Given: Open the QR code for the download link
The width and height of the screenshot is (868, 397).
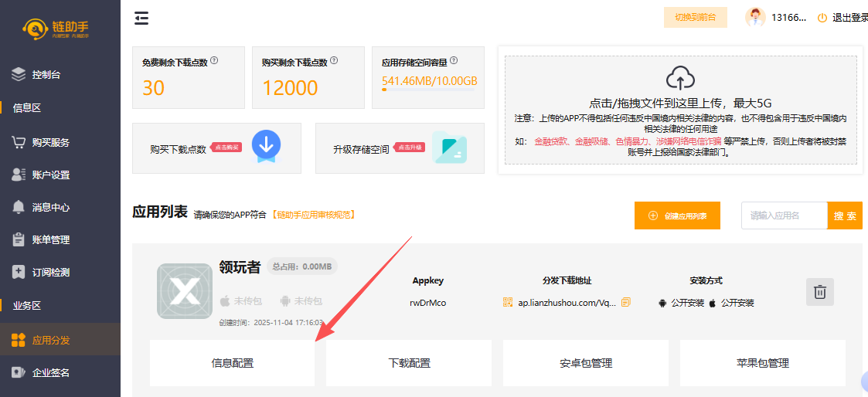Looking at the screenshot, I should tap(508, 302).
